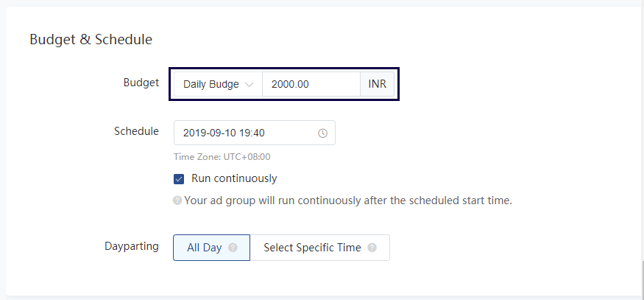Screen dimensions: 644x300
Task: Click help icon on Select Specific Time
Action: coord(372,248)
